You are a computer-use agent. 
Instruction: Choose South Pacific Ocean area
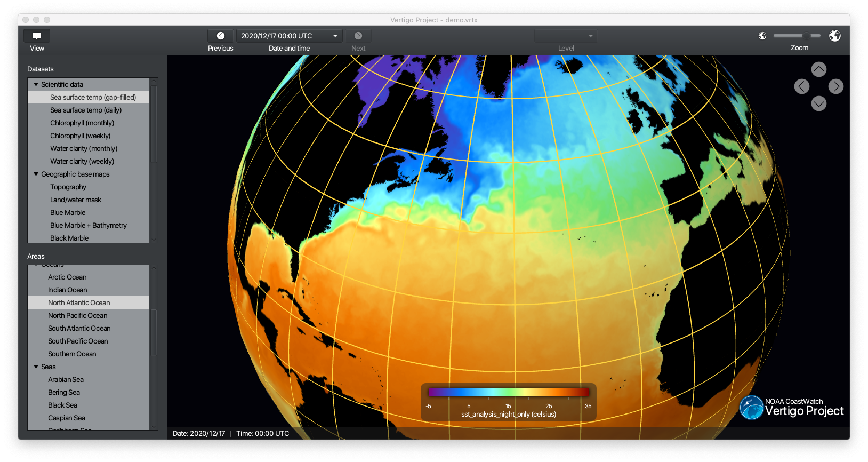(x=78, y=341)
